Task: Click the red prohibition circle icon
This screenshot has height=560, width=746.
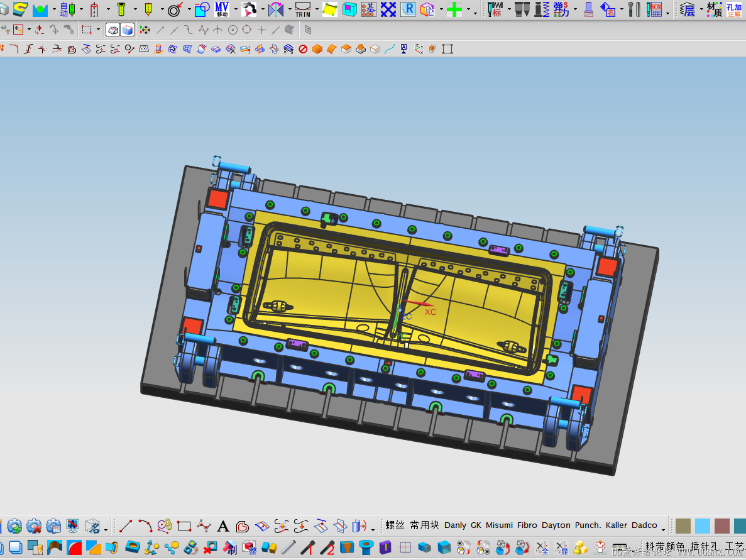Action: coord(303,49)
